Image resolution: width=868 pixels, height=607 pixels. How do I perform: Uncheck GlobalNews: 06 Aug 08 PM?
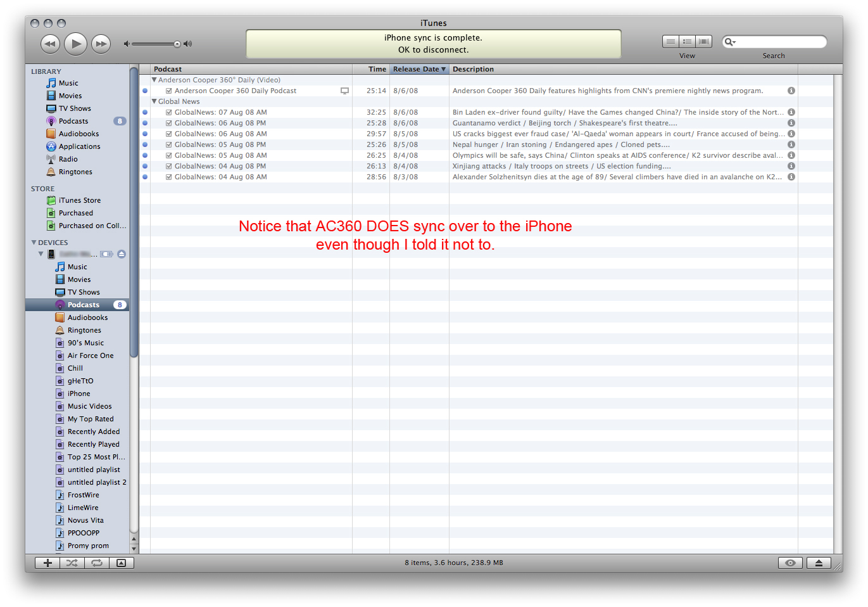[x=169, y=123]
